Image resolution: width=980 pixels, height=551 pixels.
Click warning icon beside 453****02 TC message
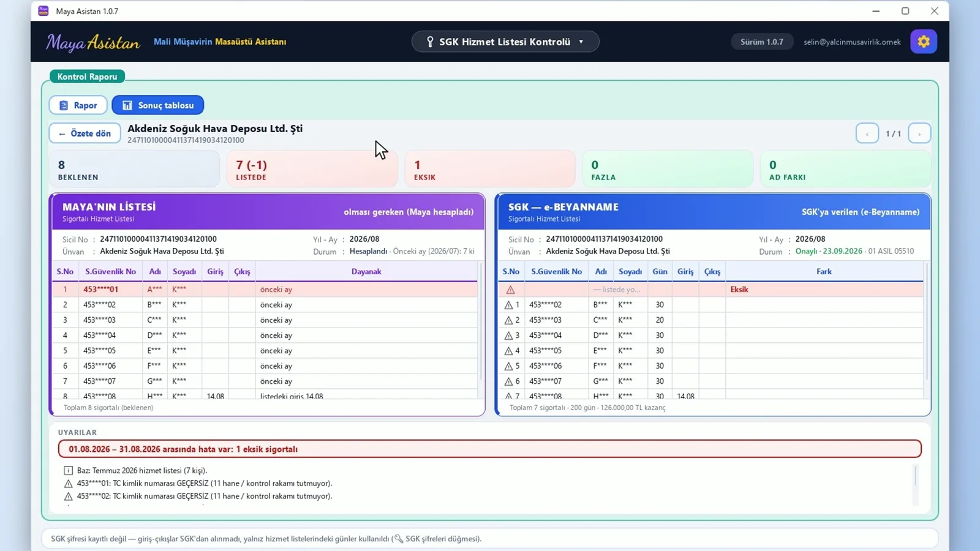68,497
